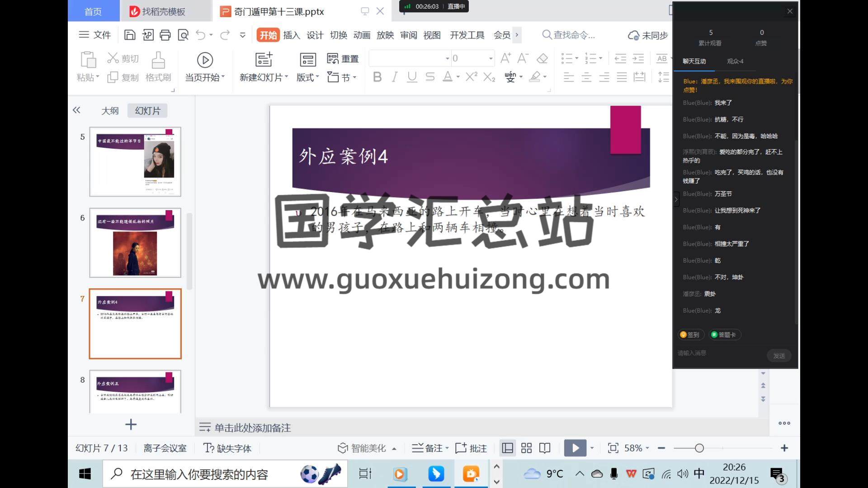
Task: Switch to reading view via the book icon
Action: coord(545,448)
